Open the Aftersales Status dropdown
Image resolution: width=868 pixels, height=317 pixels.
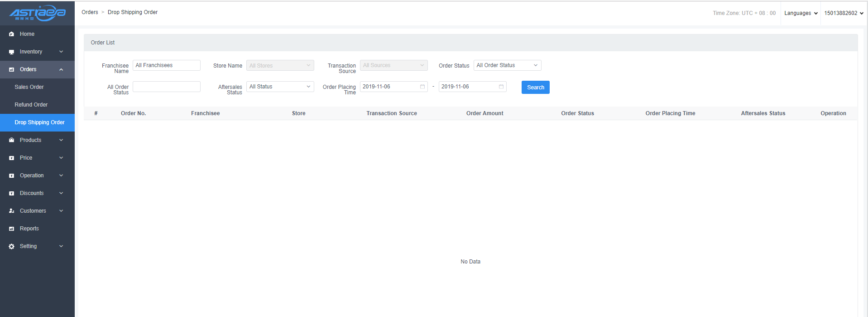[280, 87]
